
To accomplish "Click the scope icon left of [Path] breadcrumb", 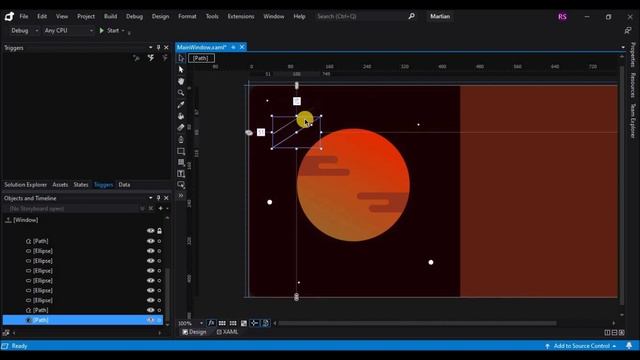I will click(181, 58).
